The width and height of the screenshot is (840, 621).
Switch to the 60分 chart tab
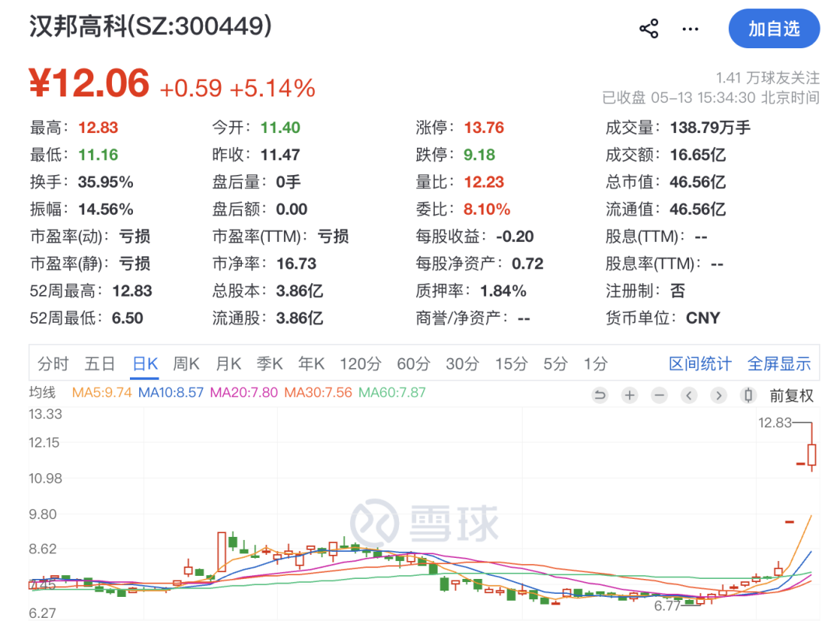413,364
